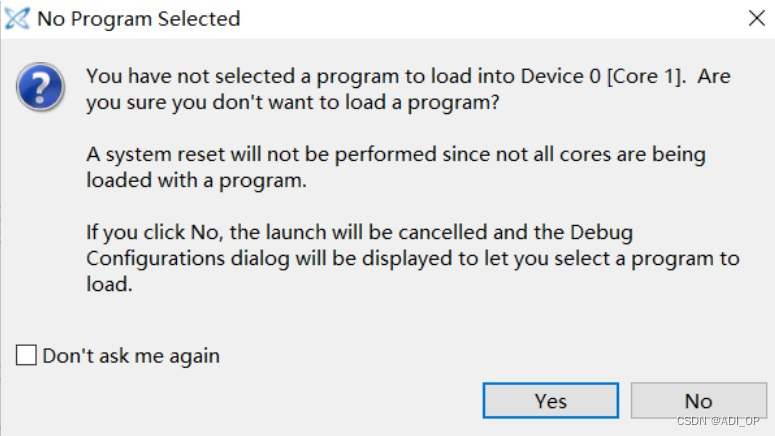This screenshot has width=775, height=436.
Task: Click the "Debug" word in the last paragraph
Action: pyautogui.click(x=601, y=232)
